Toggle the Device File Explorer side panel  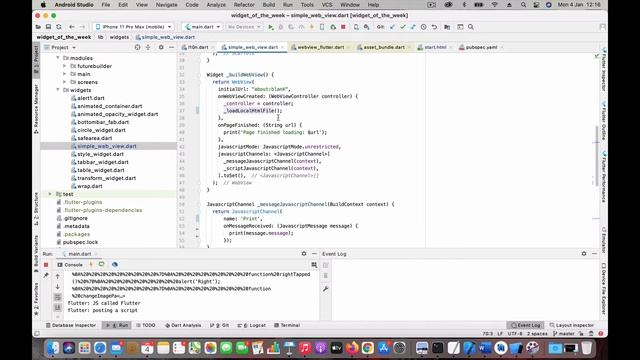coord(604,289)
